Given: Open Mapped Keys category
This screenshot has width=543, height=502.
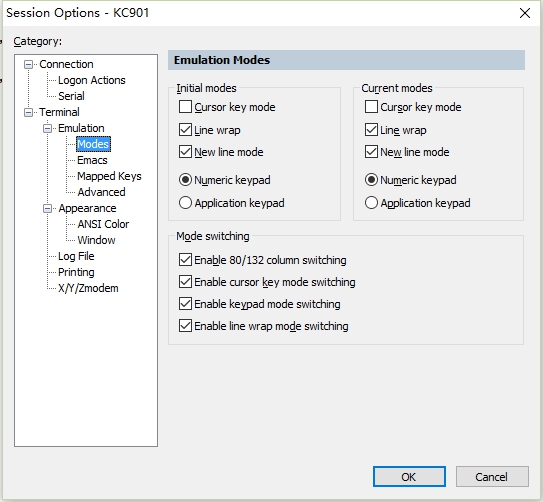Looking at the screenshot, I should pyautogui.click(x=109, y=176).
